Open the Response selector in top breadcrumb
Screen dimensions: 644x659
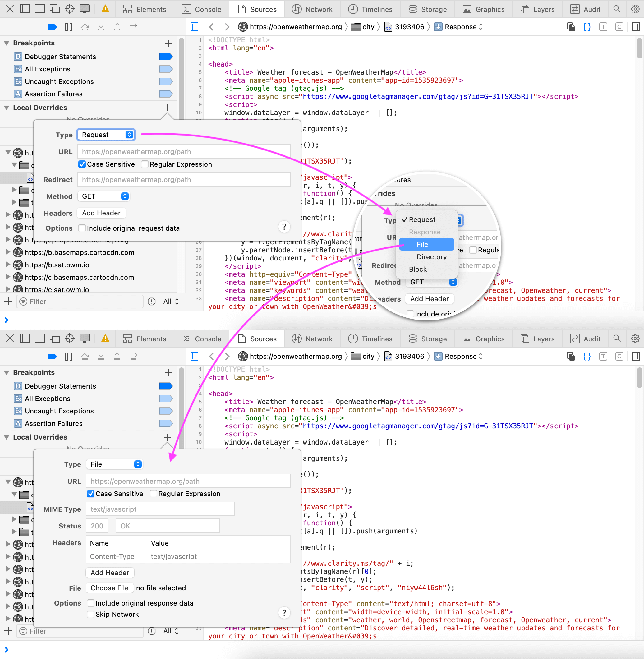pyautogui.click(x=458, y=27)
